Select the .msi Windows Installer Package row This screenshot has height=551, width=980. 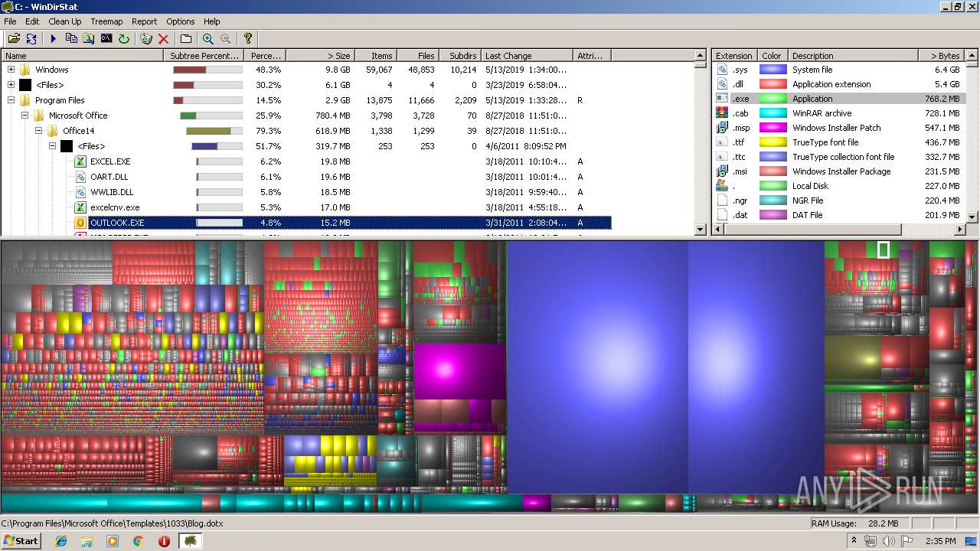coord(839,171)
